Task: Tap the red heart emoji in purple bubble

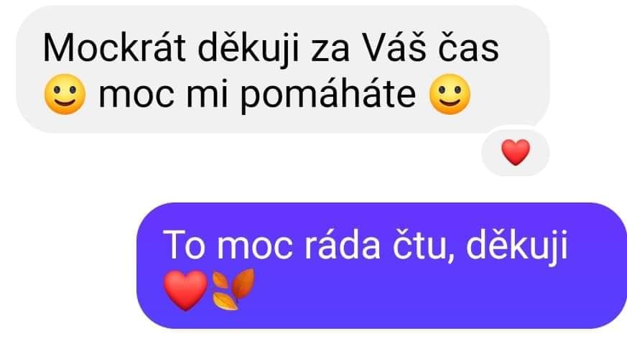Action: 185,290
